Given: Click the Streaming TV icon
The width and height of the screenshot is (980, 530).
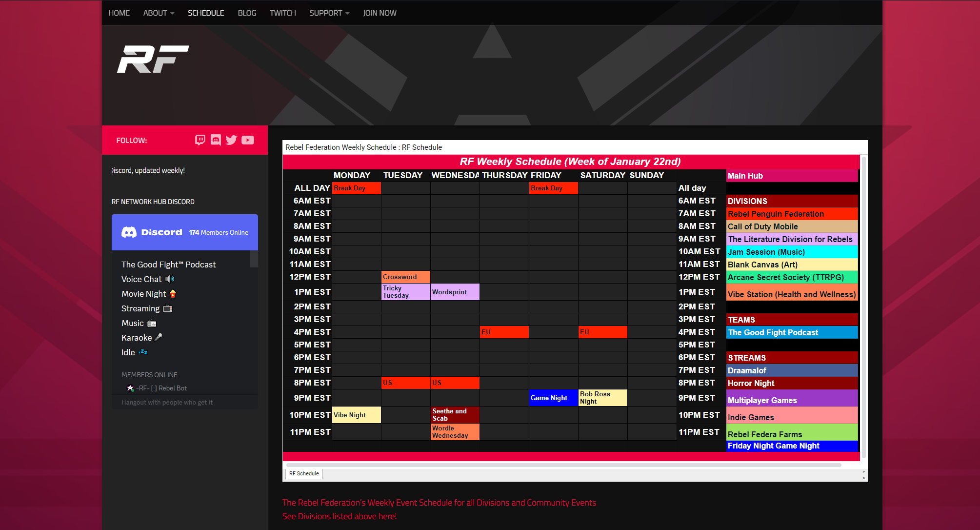Looking at the screenshot, I should [x=167, y=308].
